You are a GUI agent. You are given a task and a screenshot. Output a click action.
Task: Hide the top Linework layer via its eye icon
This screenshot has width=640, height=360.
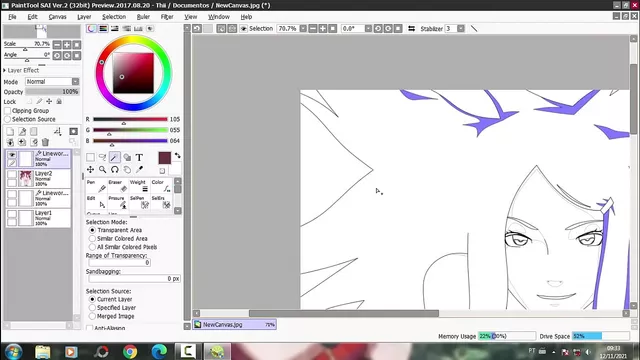tap(12, 155)
